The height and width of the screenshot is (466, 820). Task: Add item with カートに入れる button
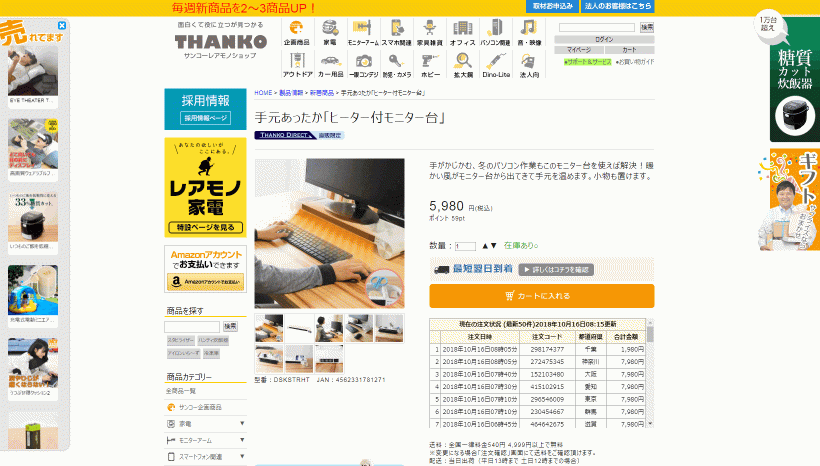click(x=541, y=296)
